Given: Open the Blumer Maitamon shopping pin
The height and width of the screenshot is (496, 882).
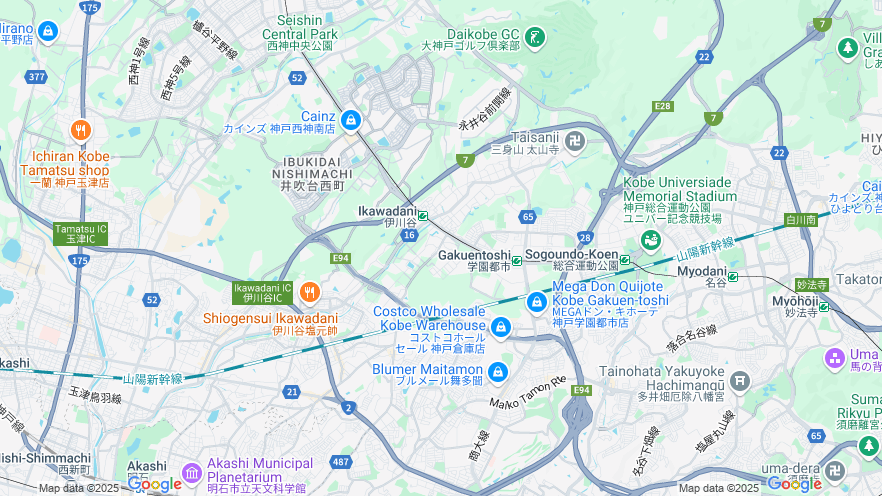Looking at the screenshot, I should pyautogui.click(x=497, y=372).
